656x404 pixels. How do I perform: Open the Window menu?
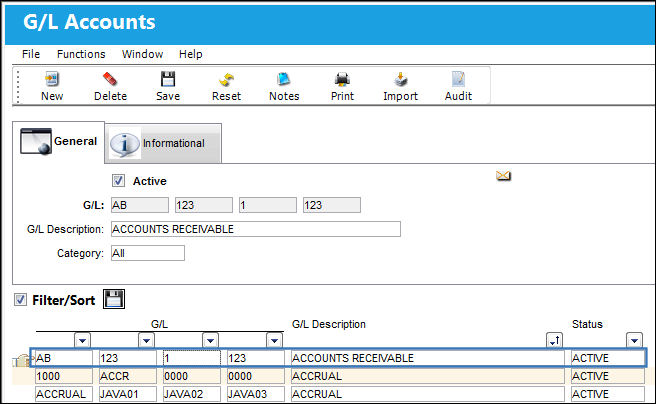(x=142, y=54)
